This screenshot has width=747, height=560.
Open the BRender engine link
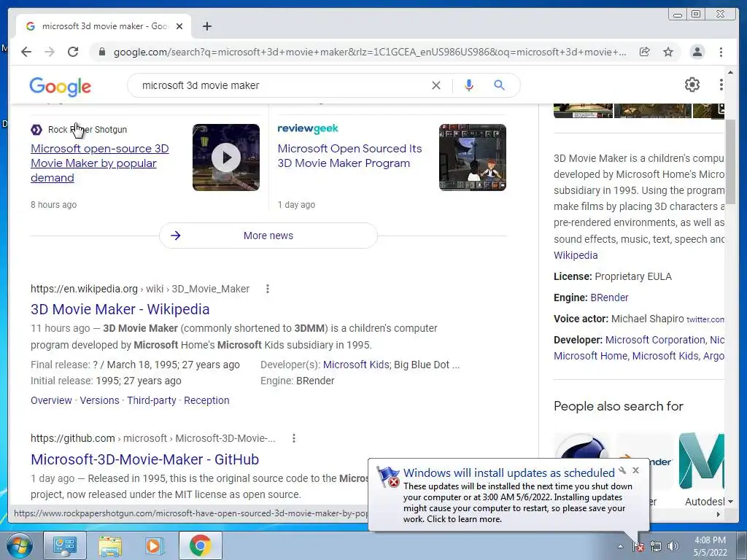point(609,297)
